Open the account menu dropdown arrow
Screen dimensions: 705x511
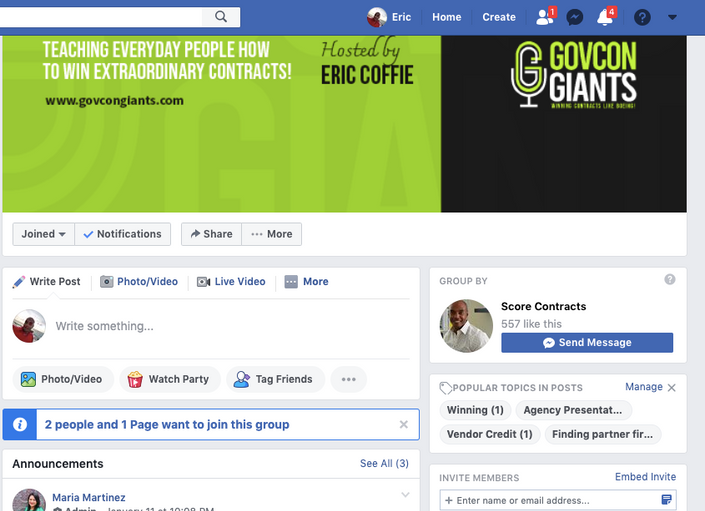click(x=672, y=18)
